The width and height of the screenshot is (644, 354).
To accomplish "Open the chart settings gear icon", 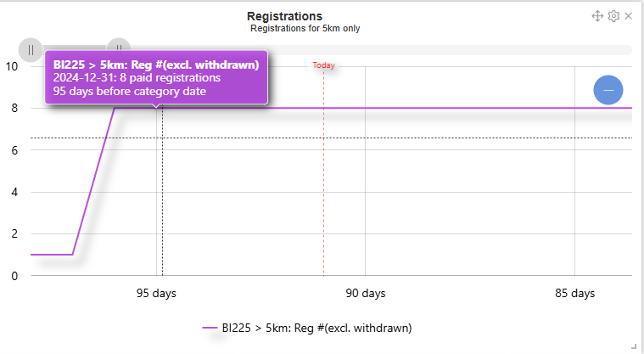I will [x=613, y=16].
